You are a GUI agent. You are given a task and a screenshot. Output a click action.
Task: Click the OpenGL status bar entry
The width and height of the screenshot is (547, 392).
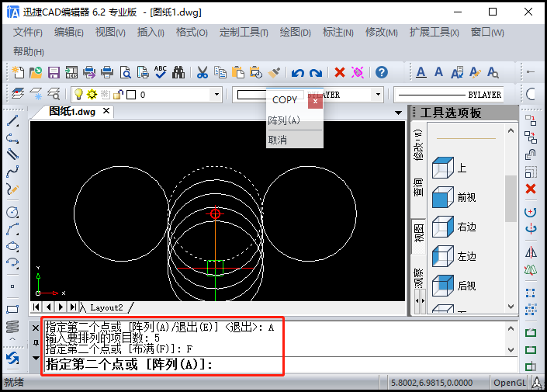tap(510, 383)
